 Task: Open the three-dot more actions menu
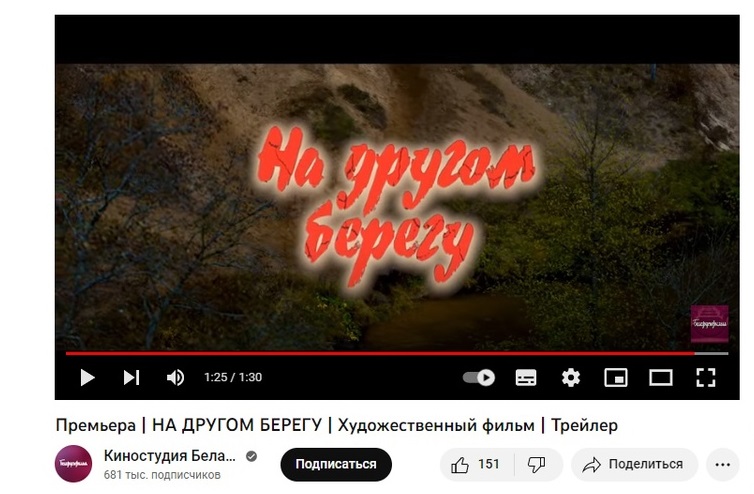click(x=722, y=465)
